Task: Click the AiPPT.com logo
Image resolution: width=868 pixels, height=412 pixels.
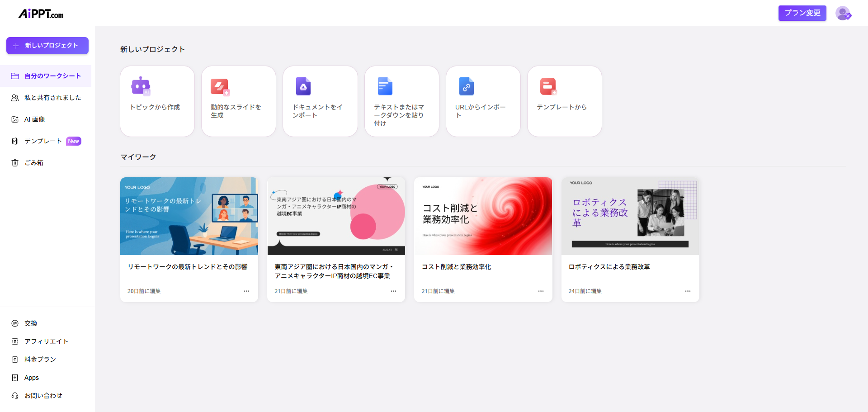Action: click(x=41, y=14)
